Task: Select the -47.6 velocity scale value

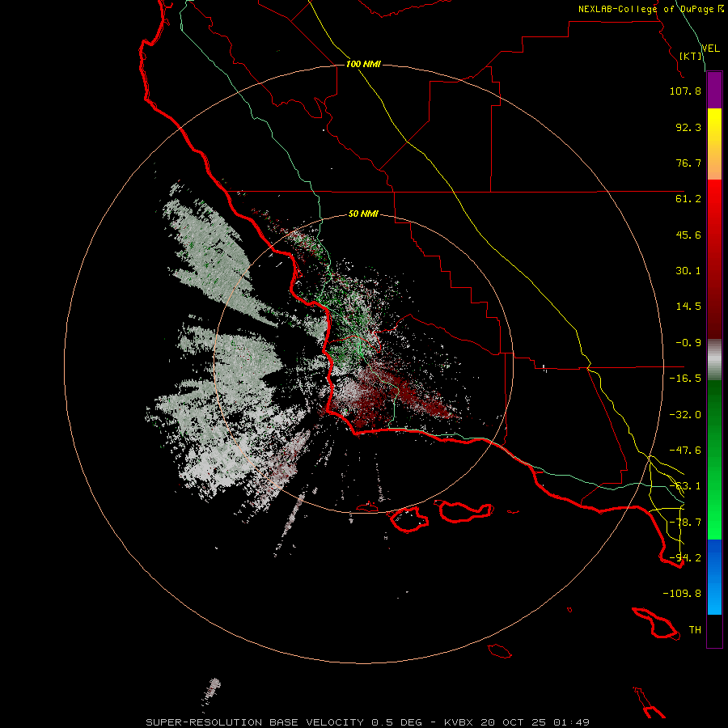Action: [x=685, y=451]
